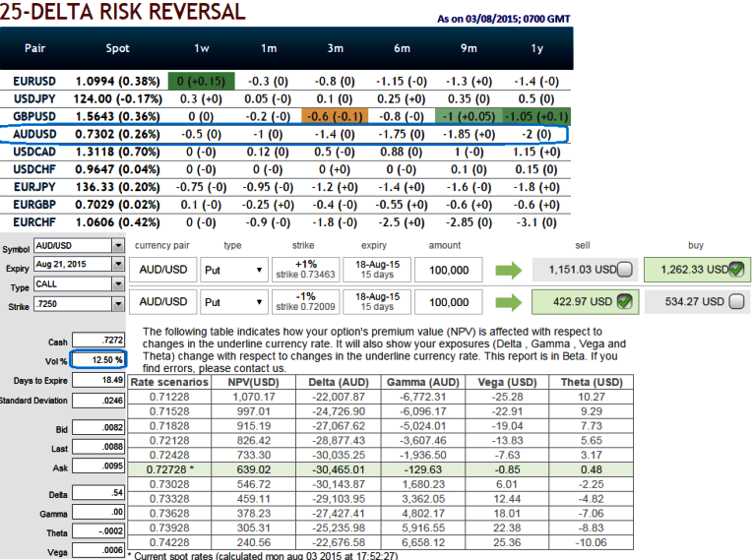
Task: Click the Ask .0095 field
Action: [98, 466]
